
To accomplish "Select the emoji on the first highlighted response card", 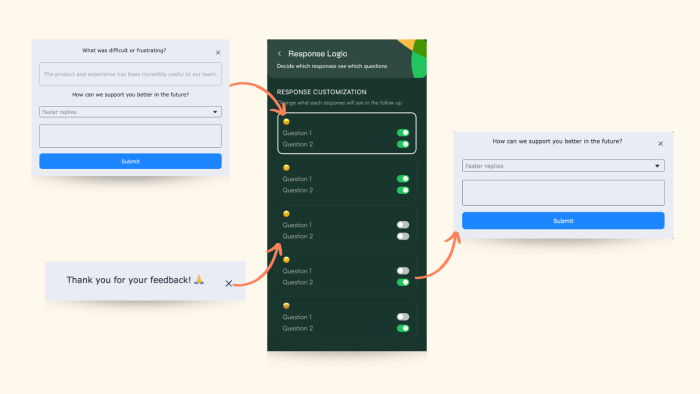I will [287, 121].
